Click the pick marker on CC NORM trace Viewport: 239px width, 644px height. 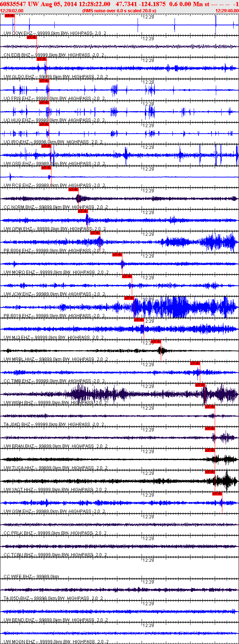coord(74,189)
